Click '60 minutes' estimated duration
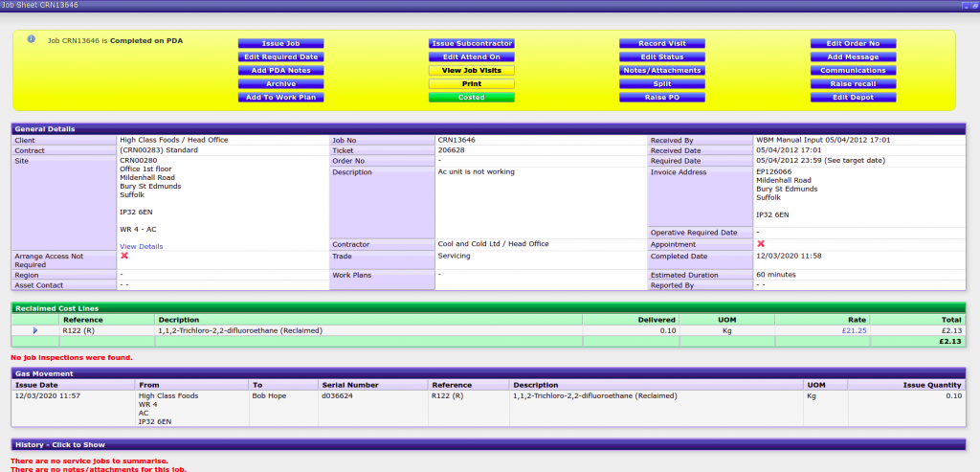The image size is (980, 472). 775,275
